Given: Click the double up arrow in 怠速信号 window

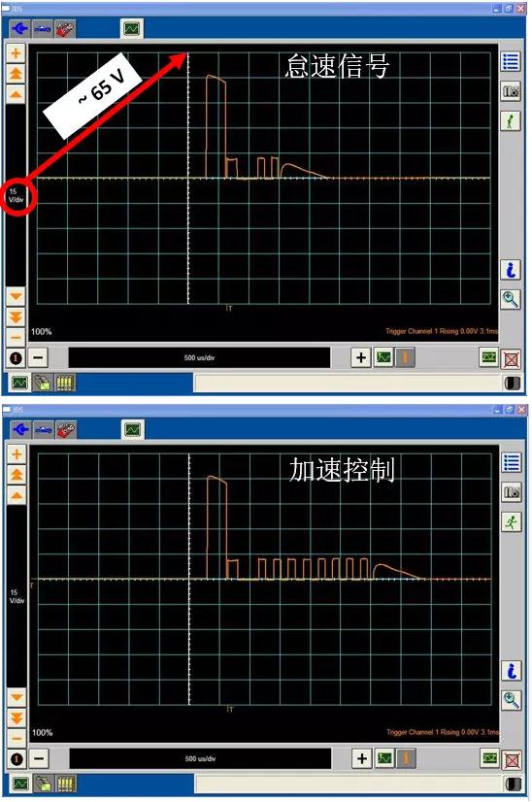Looking at the screenshot, I should tap(16, 74).
